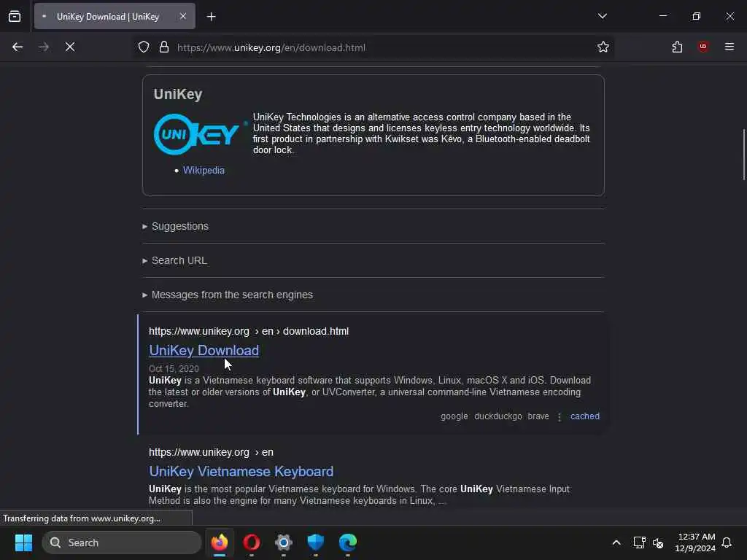Image resolution: width=747 pixels, height=560 pixels.
Task: Open muted volume tray icon
Action: (658, 542)
